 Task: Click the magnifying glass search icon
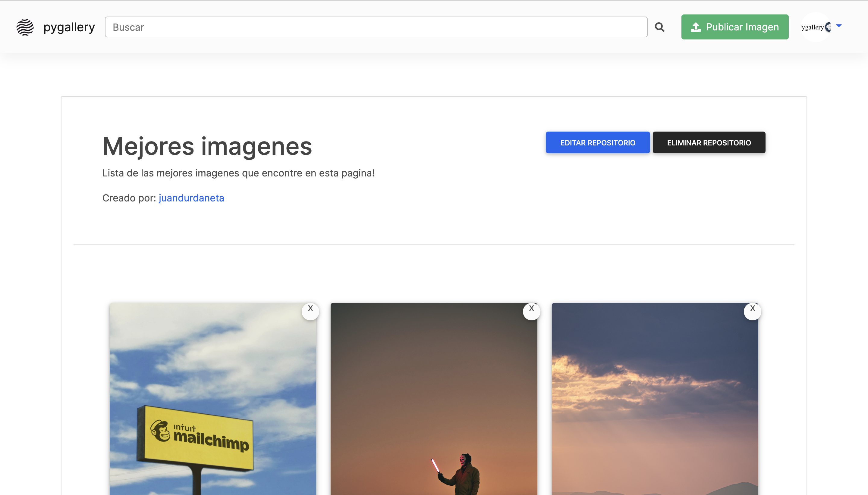coord(659,27)
